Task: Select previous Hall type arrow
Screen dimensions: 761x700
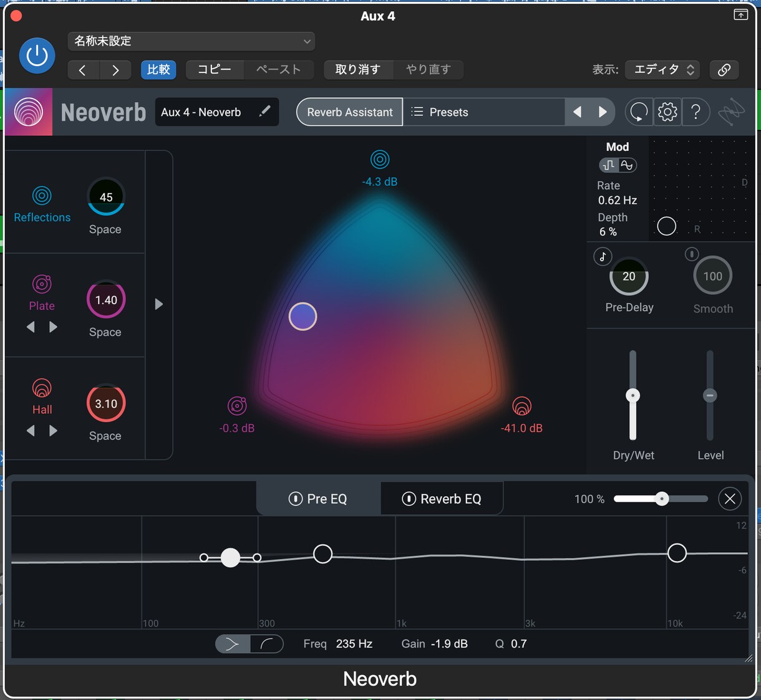Action: tap(31, 430)
